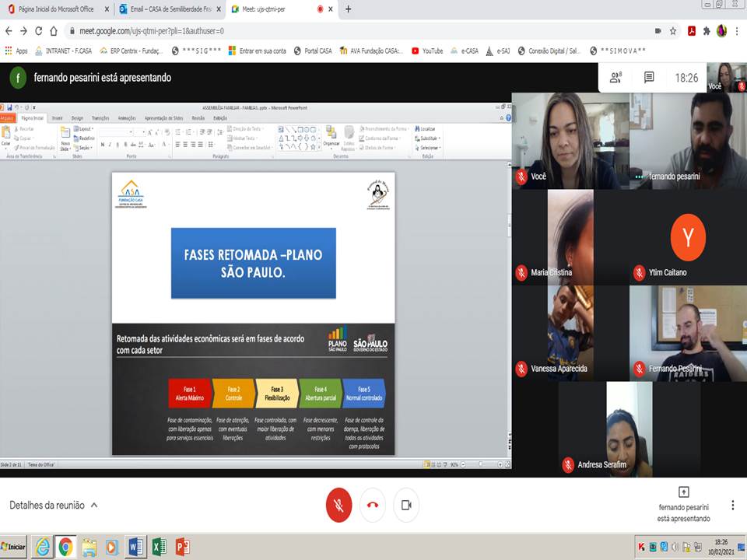
Task: Open Microsoft Excel from the taskbar
Action: 159,547
